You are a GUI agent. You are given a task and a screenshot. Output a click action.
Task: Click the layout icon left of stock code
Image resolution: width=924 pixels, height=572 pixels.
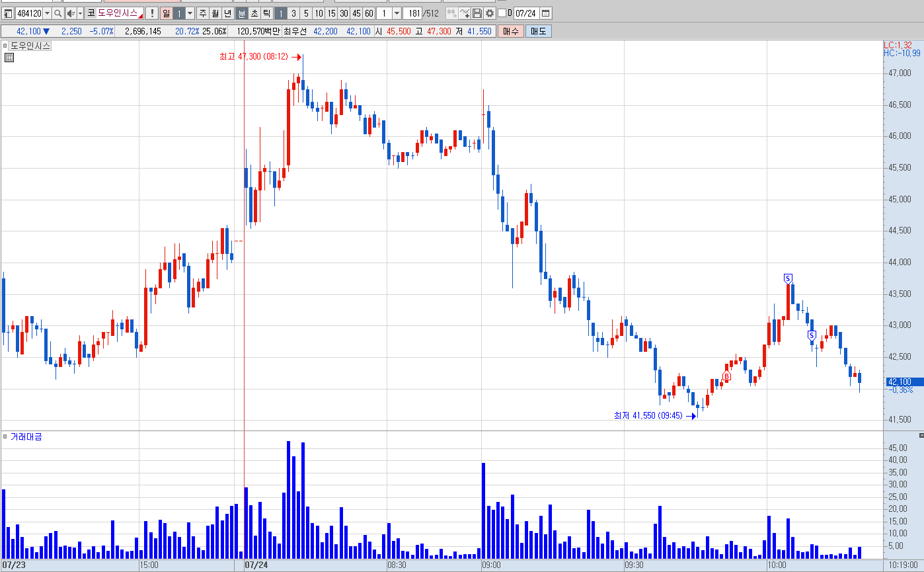point(9,13)
